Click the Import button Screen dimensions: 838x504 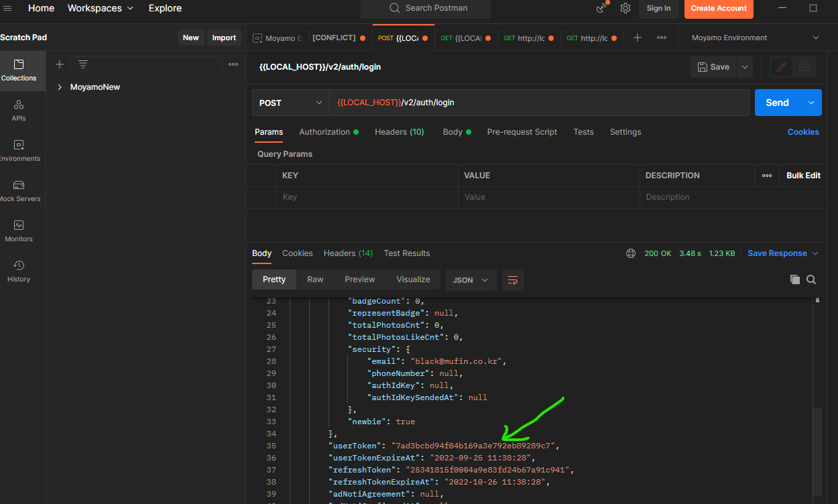pos(224,38)
